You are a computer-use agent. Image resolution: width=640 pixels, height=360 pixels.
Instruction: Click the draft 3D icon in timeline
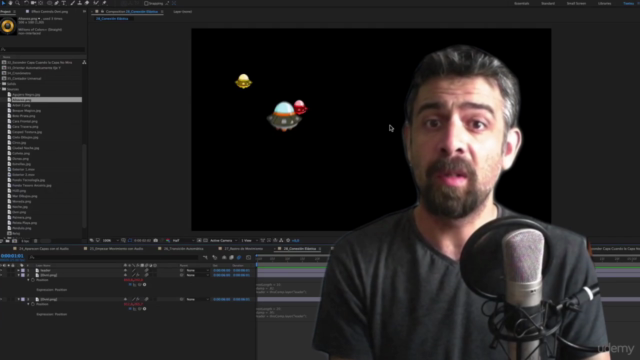pyautogui.click(x=215, y=258)
